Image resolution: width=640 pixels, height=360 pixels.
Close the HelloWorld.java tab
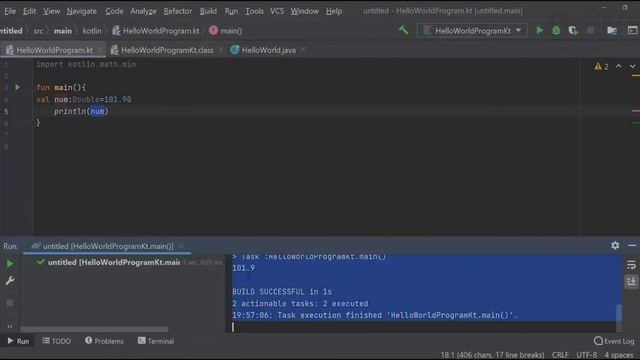click(303, 50)
